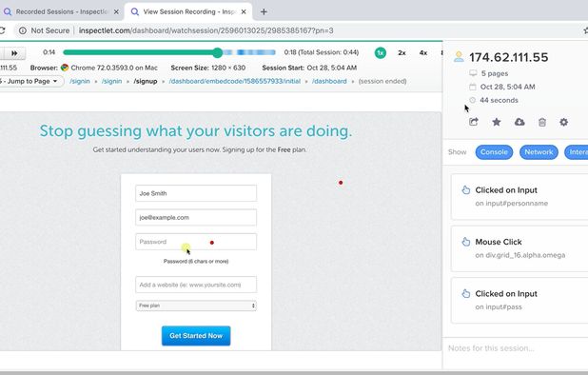Viewport: 588px width, 375px height.
Task: Click the Screen Size 1280 × 630 text
Action: point(208,68)
